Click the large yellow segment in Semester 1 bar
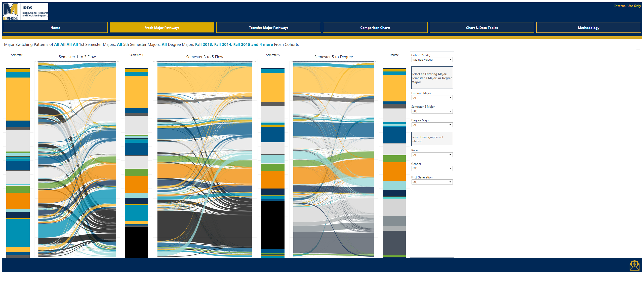Viewport: 644px width, 300px height. (x=18, y=99)
